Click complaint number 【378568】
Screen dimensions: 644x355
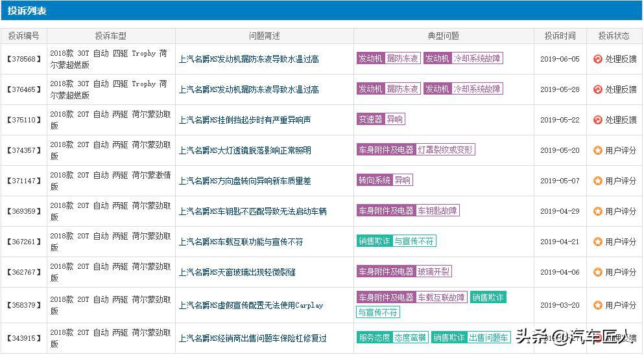coord(24,59)
